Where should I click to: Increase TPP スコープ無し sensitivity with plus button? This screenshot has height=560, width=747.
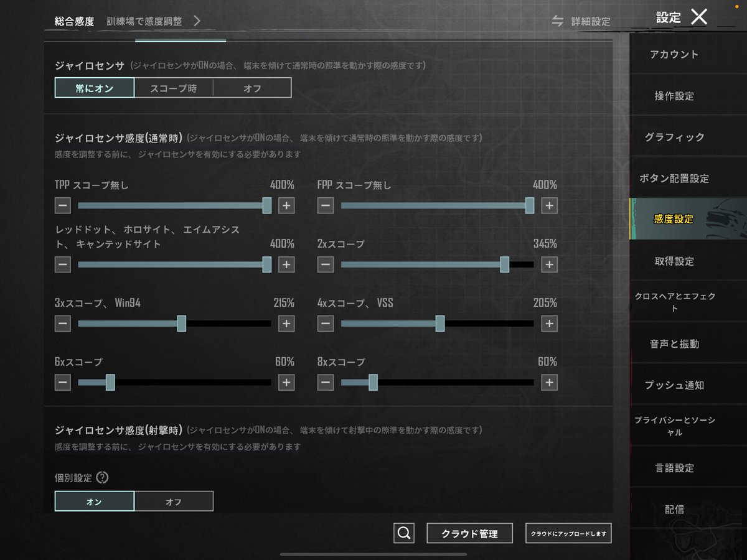pos(286,205)
